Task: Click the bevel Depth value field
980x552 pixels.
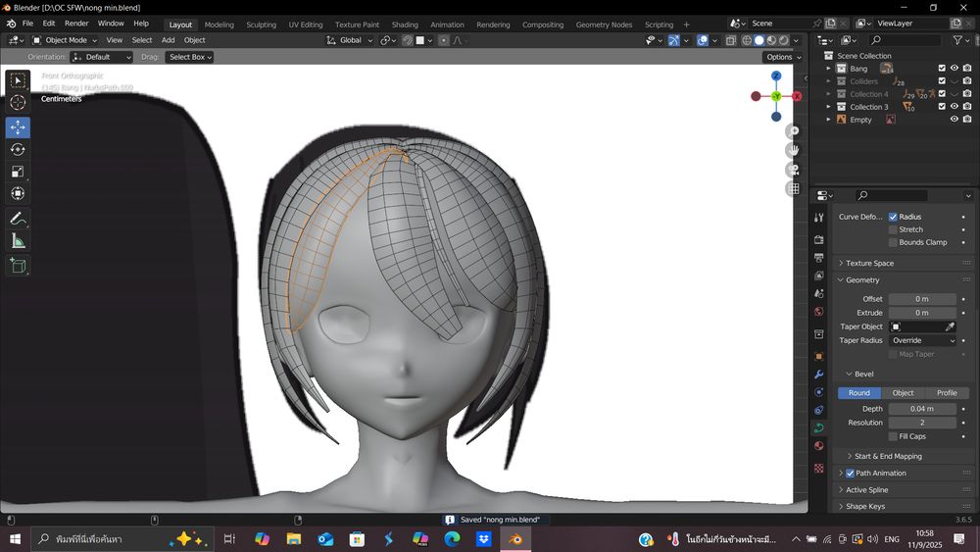Action: (922, 409)
